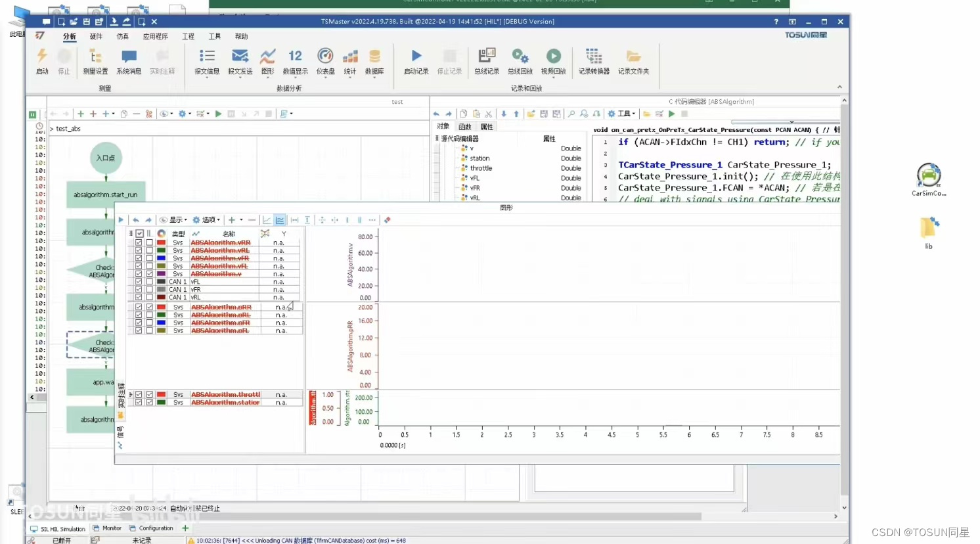Switch to the 硬件 ribbon tab
Image resolution: width=980 pixels, height=544 pixels.
coord(96,36)
